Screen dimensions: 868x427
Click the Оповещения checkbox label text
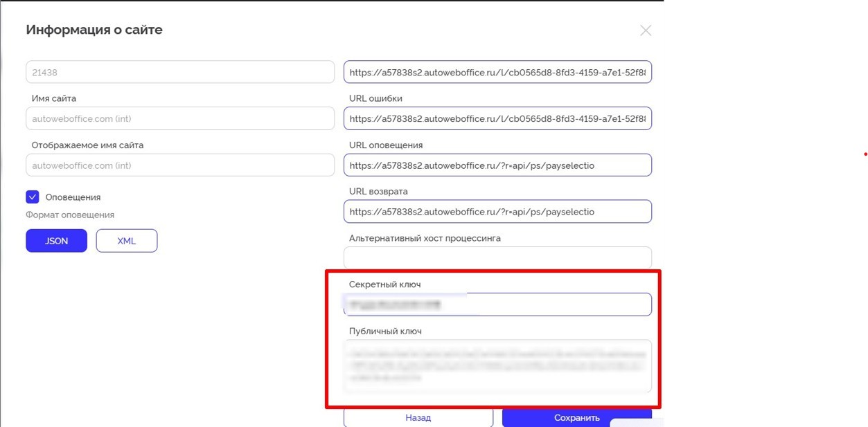(73, 197)
